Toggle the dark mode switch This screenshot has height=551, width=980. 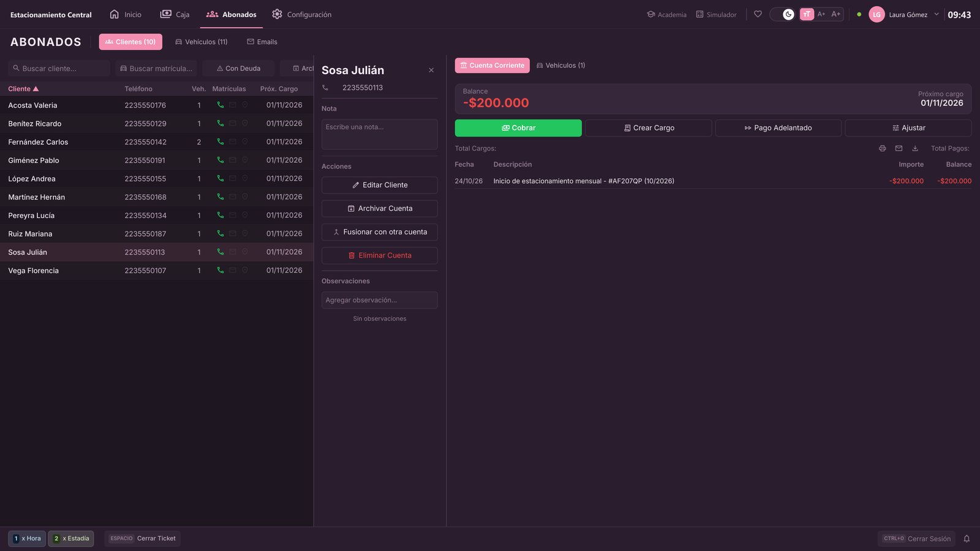pos(782,14)
